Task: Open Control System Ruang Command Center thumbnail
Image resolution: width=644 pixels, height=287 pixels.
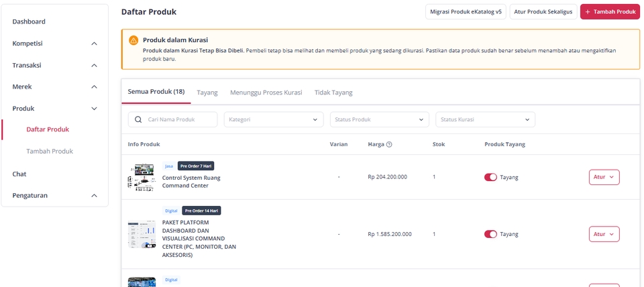Action: pyautogui.click(x=142, y=177)
